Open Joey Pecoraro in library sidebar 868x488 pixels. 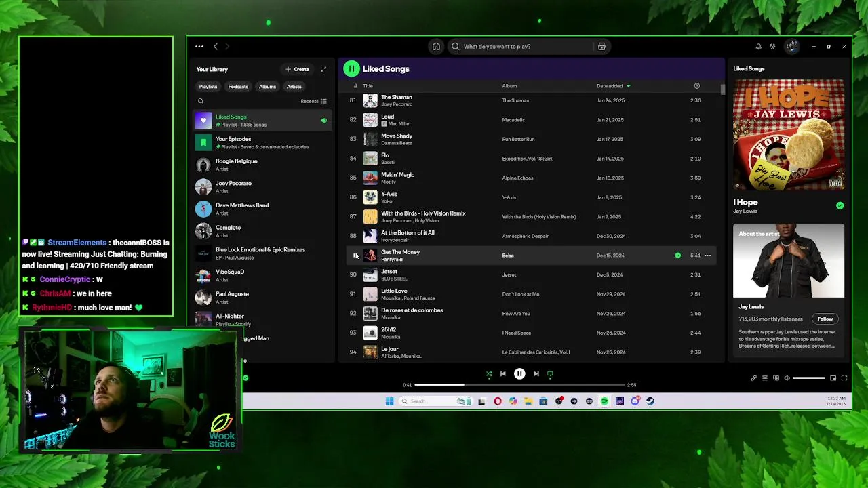pyautogui.click(x=262, y=187)
